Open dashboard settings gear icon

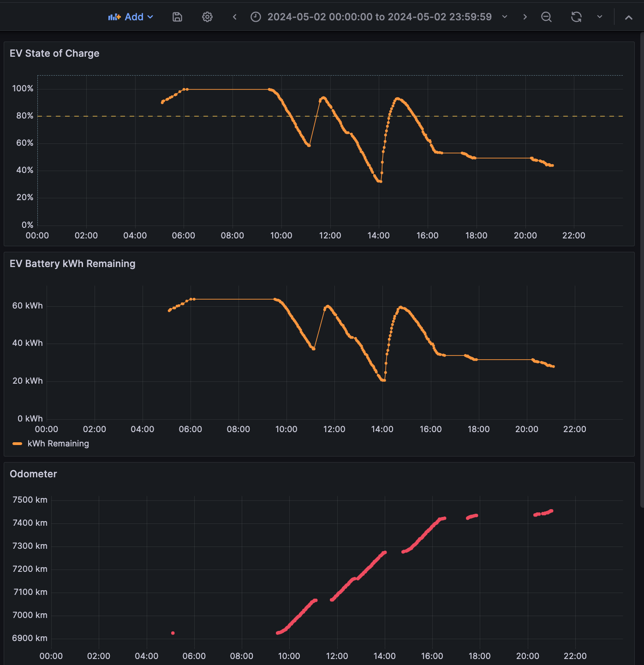coord(208,17)
